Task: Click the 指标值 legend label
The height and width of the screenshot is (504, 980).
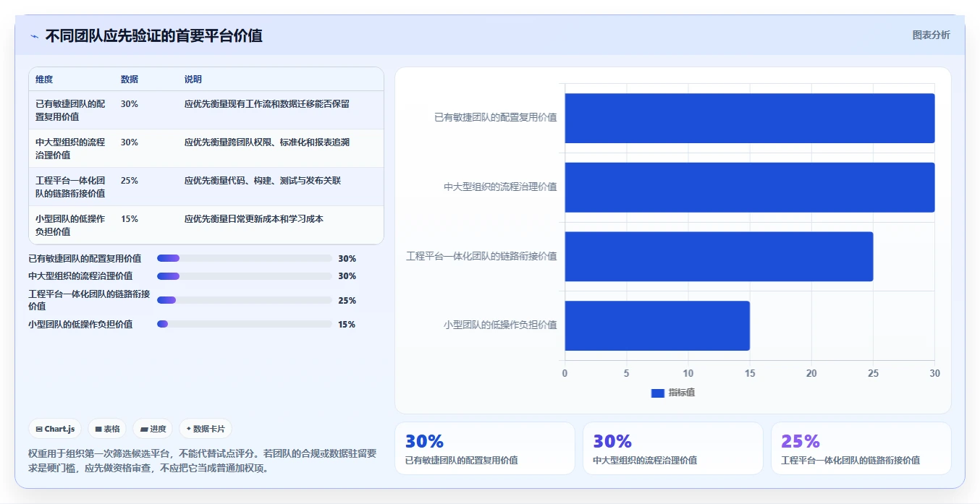Action: click(x=681, y=393)
